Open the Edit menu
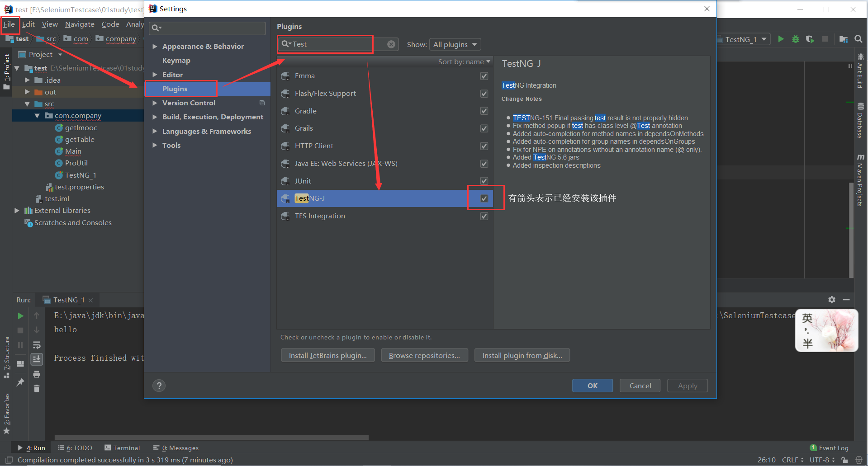The image size is (868, 466). [x=28, y=24]
